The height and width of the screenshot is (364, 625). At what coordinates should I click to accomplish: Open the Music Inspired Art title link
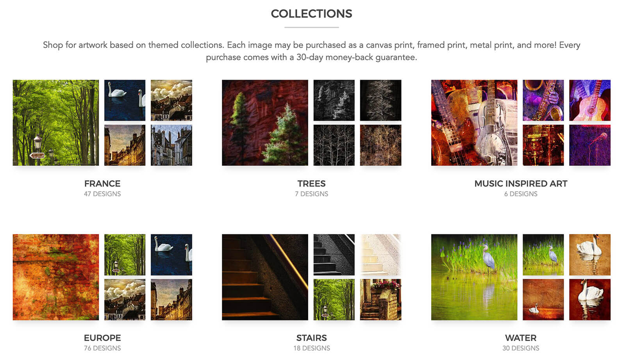521,184
